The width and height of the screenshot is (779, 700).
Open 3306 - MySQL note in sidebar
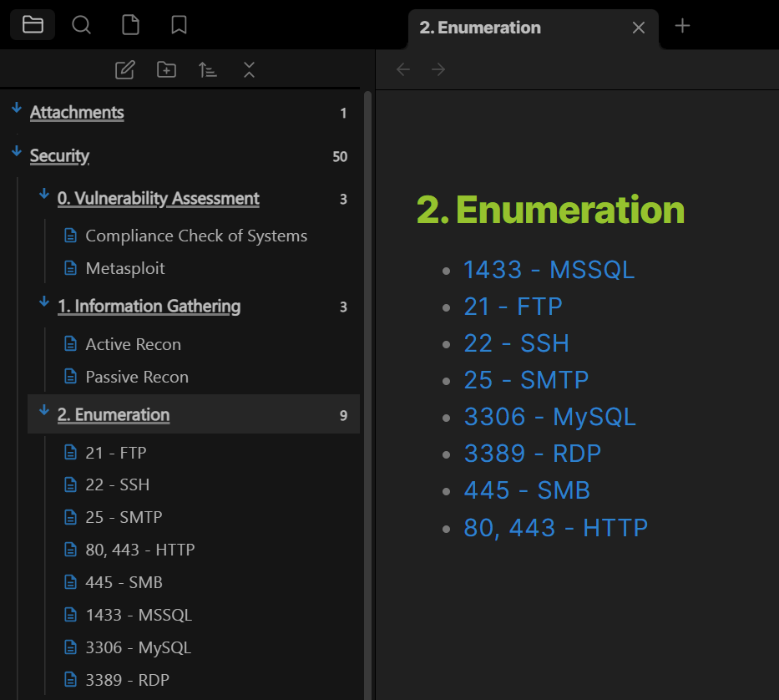click(138, 647)
